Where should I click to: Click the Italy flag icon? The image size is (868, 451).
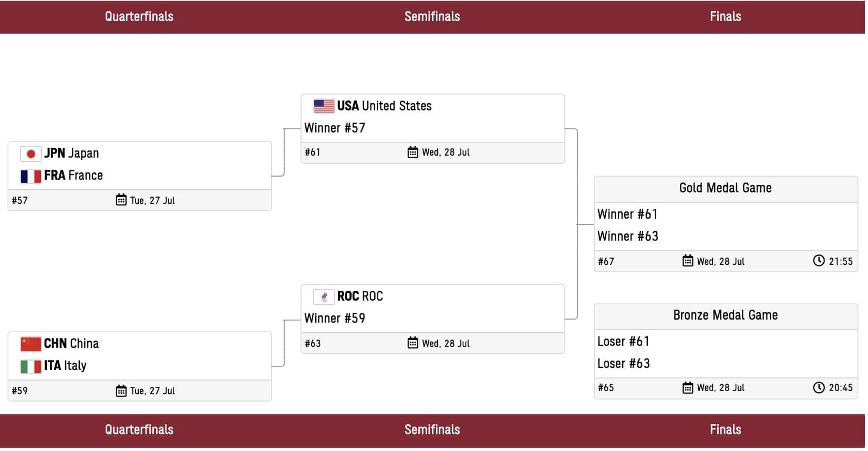[30, 366]
